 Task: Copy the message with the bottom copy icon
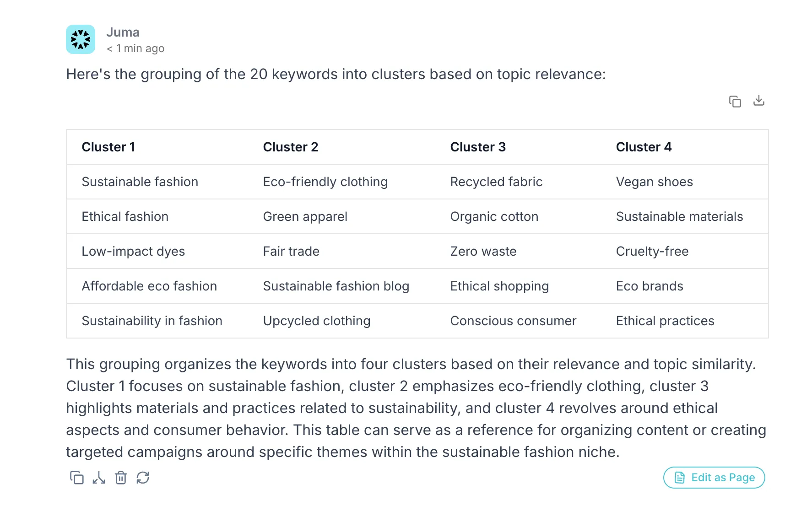(76, 478)
